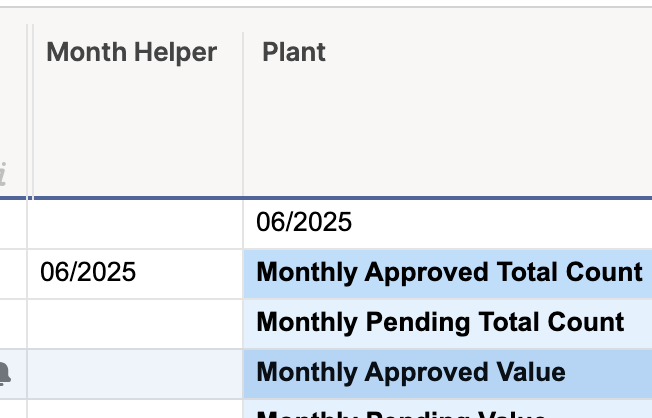
Task: Click the column border between Month Helper and Plant headers
Action: [x=243, y=113]
